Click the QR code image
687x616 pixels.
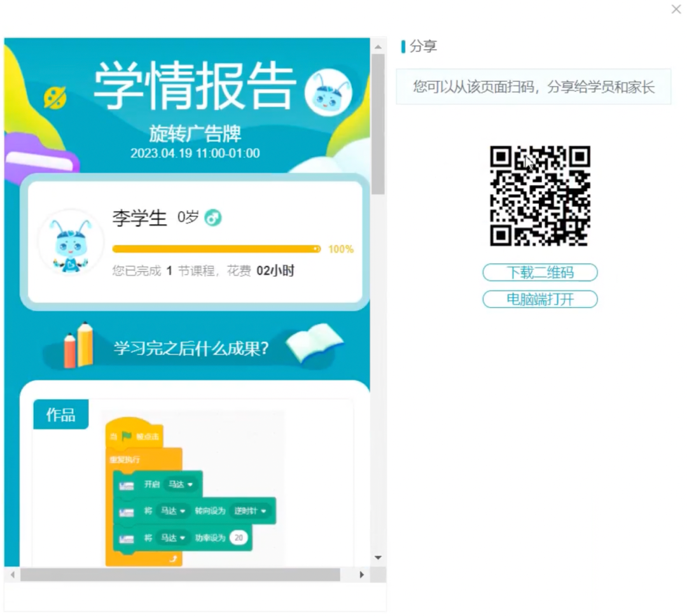click(x=539, y=197)
